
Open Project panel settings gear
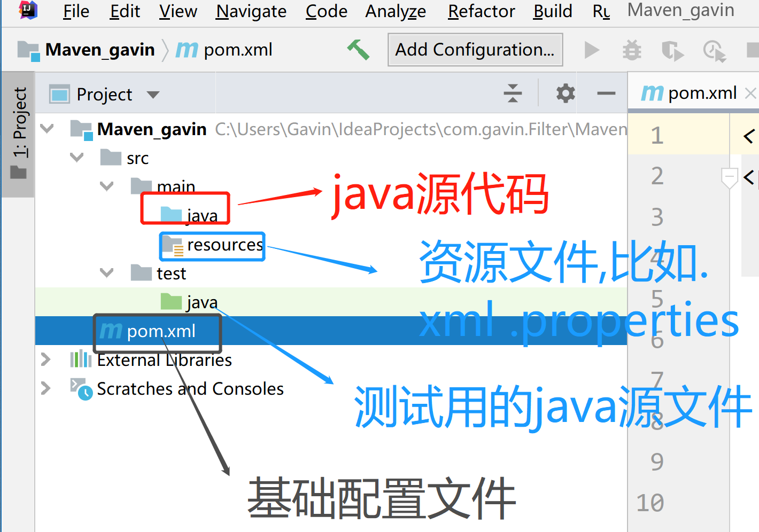coord(566,93)
